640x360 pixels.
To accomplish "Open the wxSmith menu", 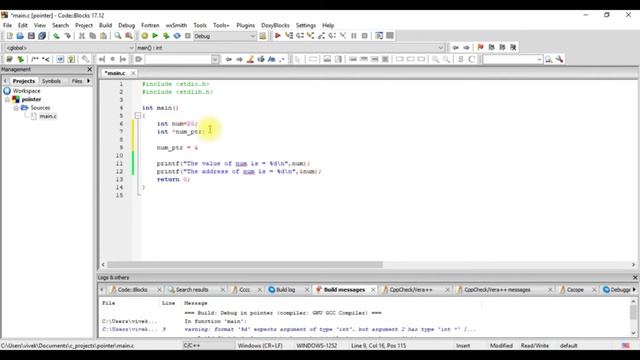I will point(176,25).
